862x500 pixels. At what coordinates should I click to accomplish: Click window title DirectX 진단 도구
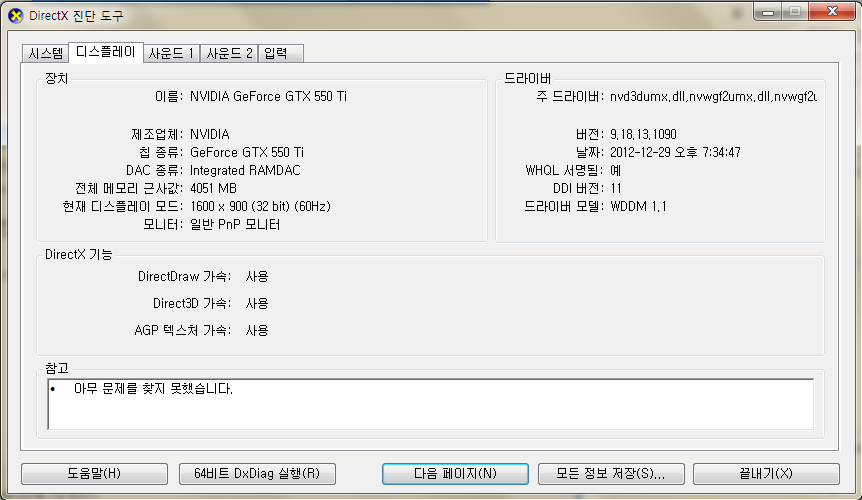click(x=76, y=16)
